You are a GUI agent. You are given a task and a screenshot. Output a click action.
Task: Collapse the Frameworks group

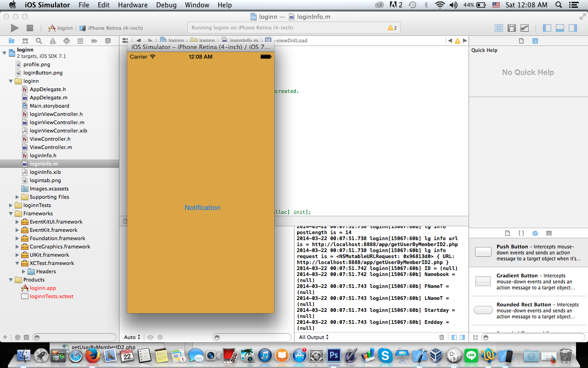[x=11, y=213]
